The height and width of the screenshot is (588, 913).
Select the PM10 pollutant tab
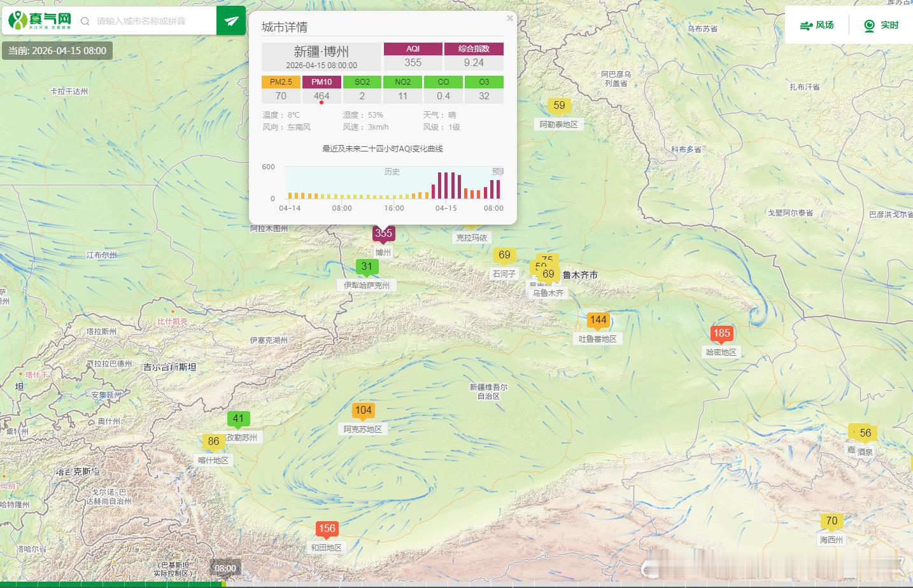(322, 82)
